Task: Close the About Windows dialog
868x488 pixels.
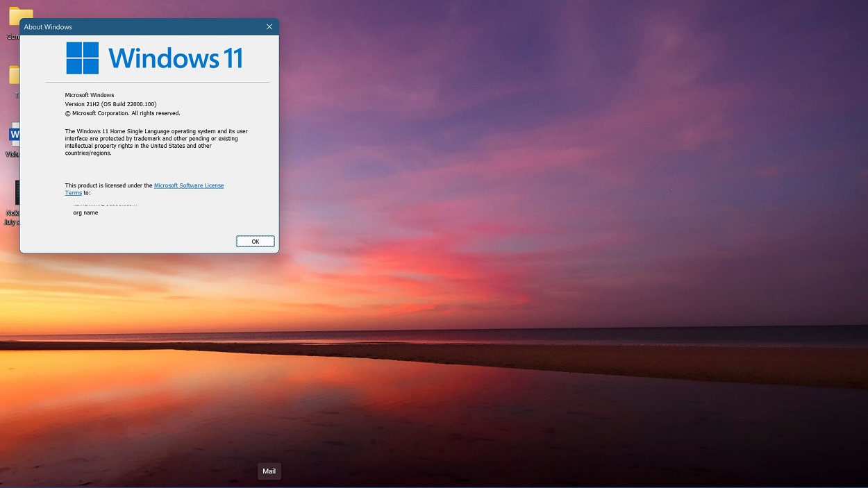Action: pyautogui.click(x=269, y=26)
